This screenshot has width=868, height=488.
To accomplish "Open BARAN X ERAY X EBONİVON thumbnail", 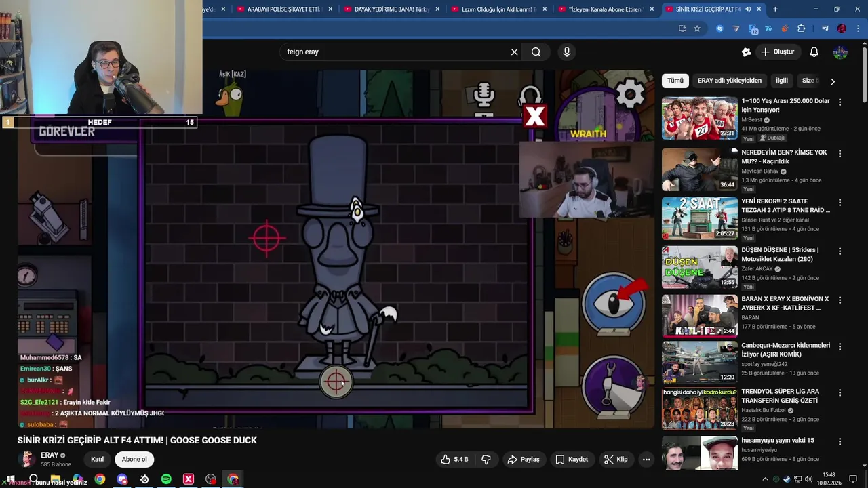I will point(699,316).
